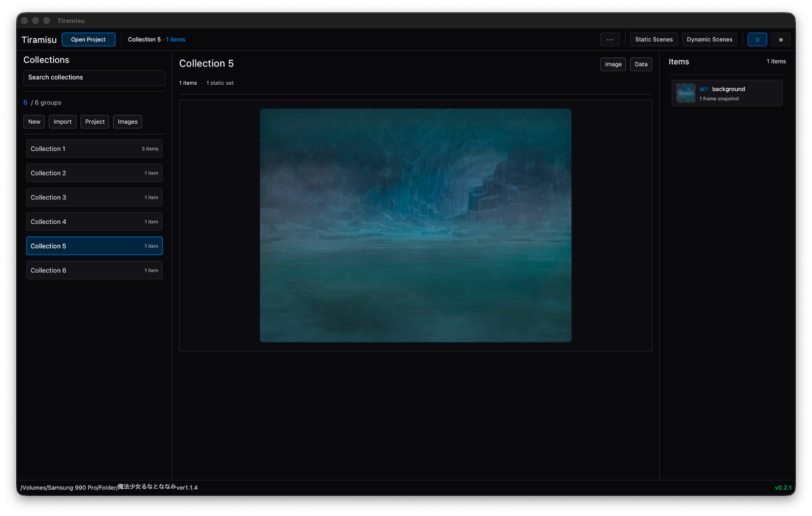The height and width of the screenshot is (516, 812).
Task: Click the background item thumbnail
Action: point(686,93)
